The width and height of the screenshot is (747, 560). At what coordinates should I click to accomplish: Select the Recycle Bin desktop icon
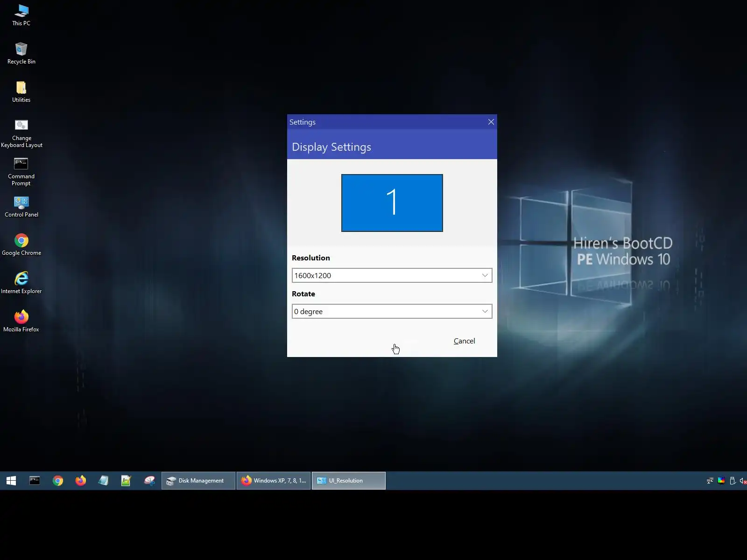point(21,53)
